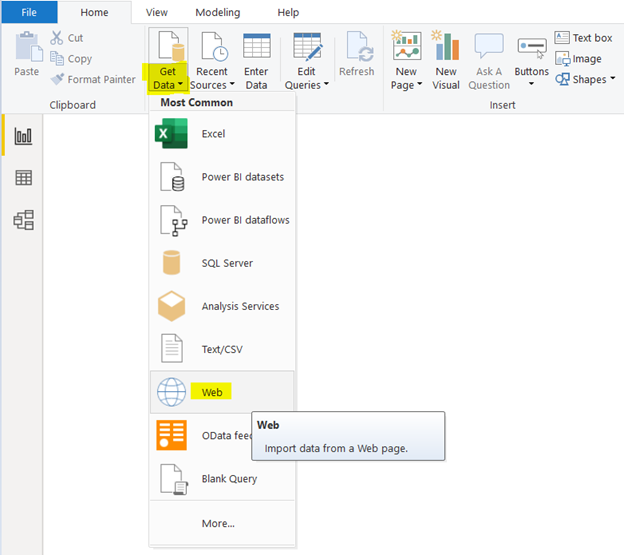Click the Ask A Question icon

489,46
